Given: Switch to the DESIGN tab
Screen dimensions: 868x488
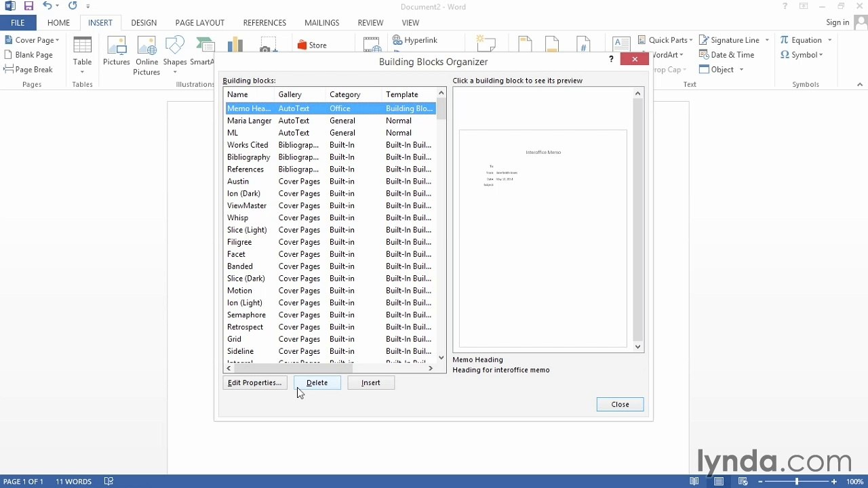Looking at the screenshot, I should [x=144, y=22].
